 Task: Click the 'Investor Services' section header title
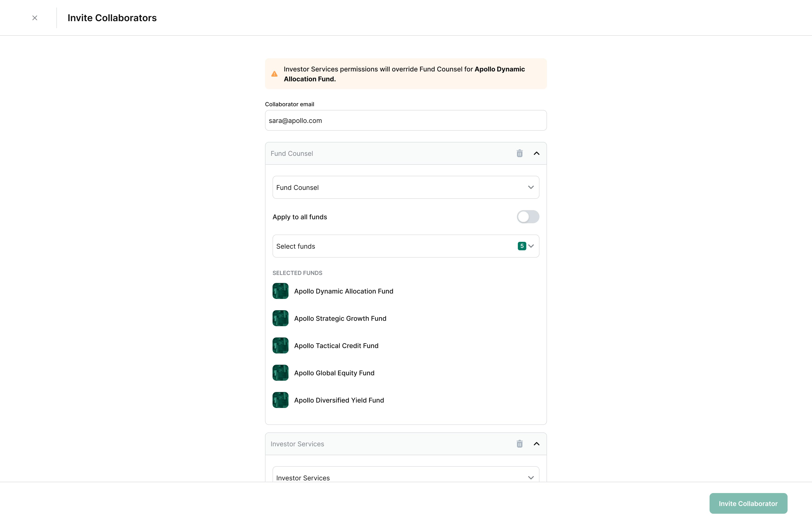tap(297, 444)
